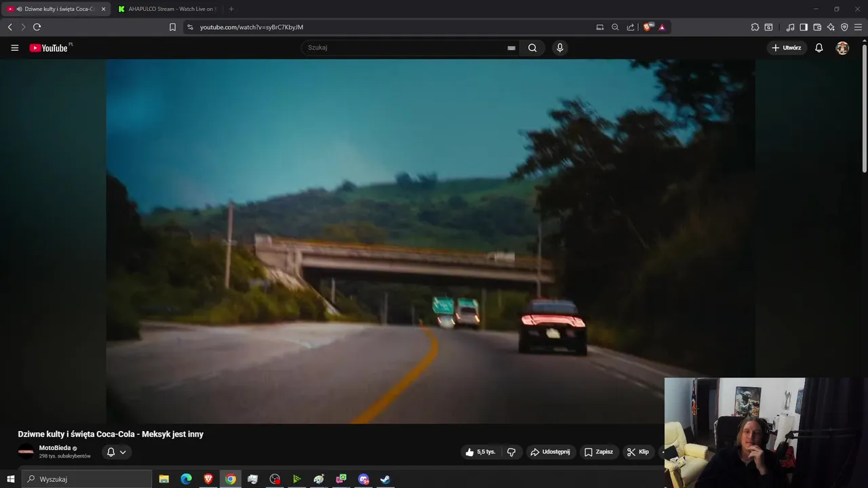868x488 pixels.
Task: Open Brave Shields lion icon
Action: (x=648, y=27)
